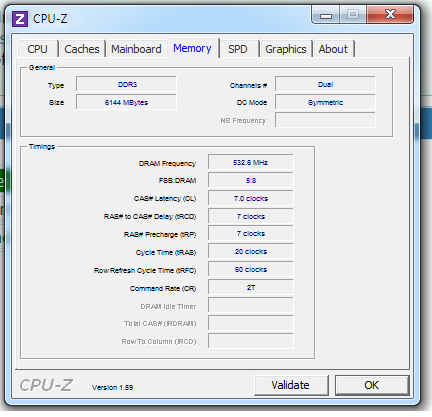Click the CPU-Z purple Z title icon
This screenshot has width=432, height=417.
[20, 19]
